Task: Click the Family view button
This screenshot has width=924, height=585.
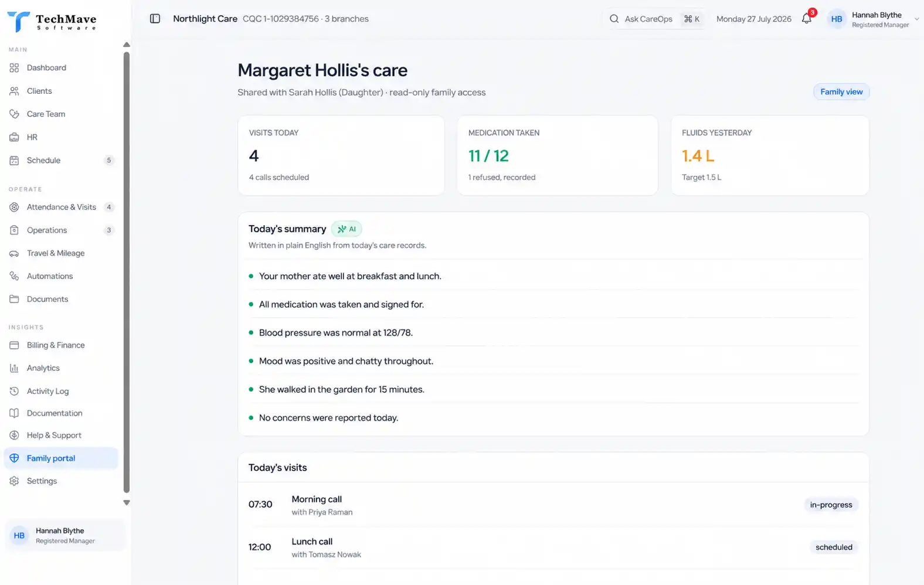Action: click(x=841, y=92)
